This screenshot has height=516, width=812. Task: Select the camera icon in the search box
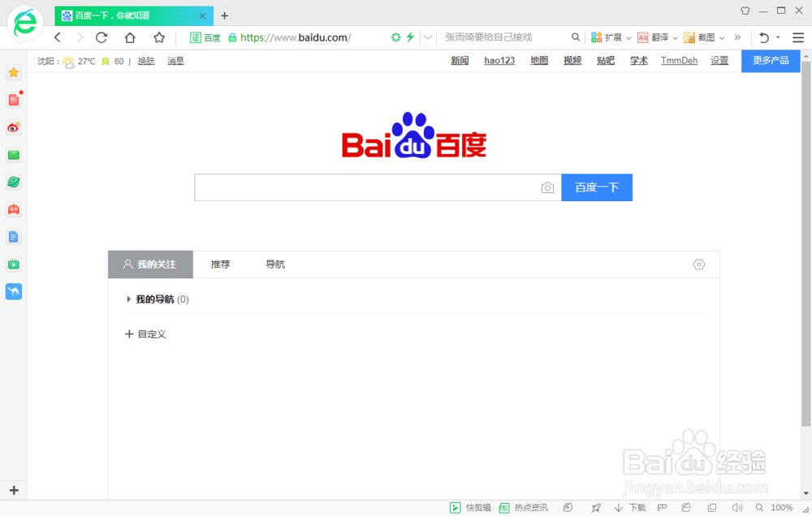(x=547, y=187)
